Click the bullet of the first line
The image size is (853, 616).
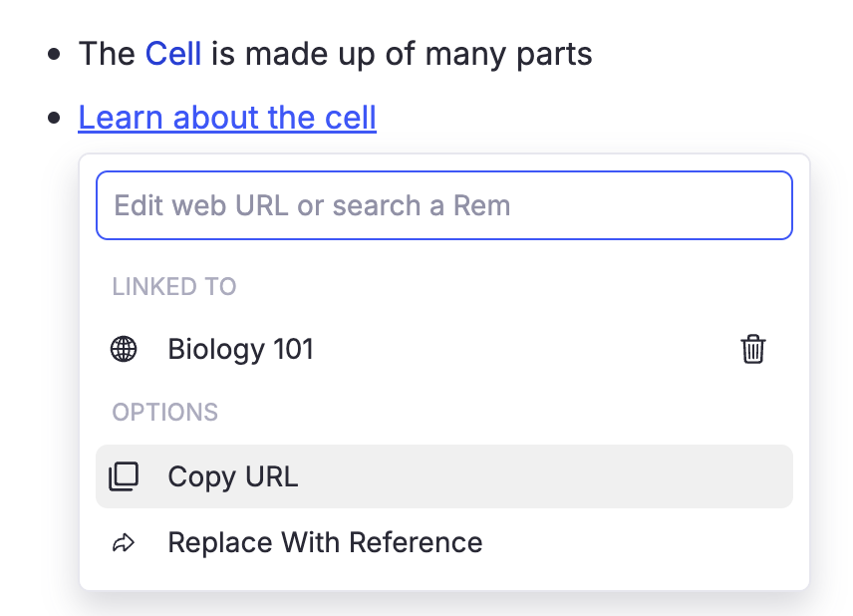tap(54, 54)
